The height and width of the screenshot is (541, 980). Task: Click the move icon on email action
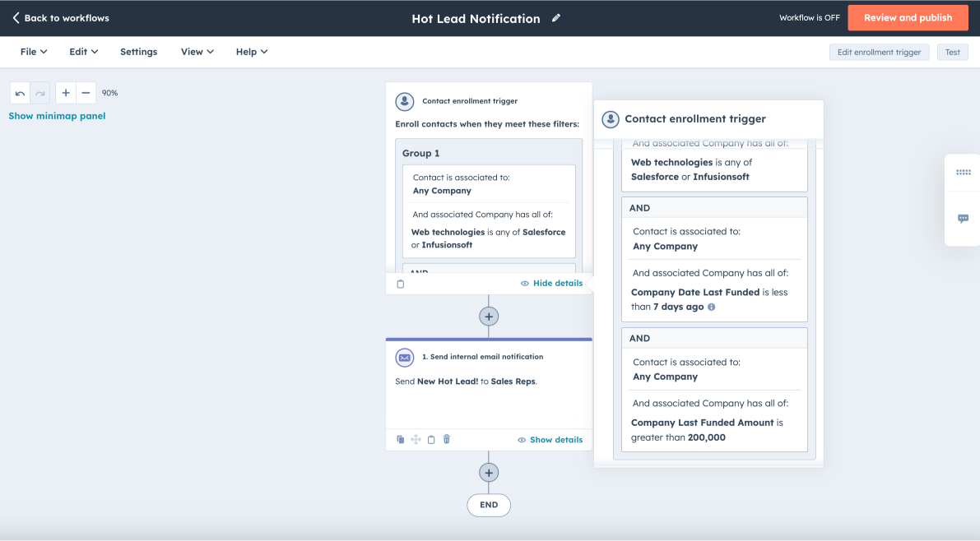(416, 440)
